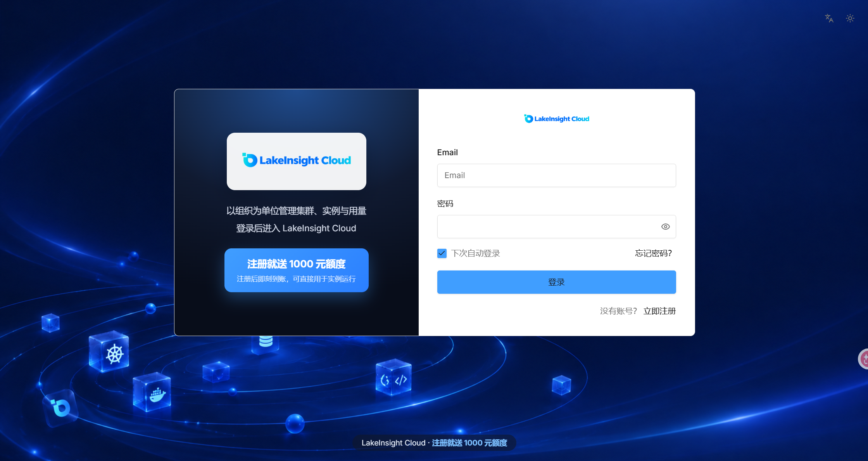
Task: Open the floating assistant icon at the right edge
Action: coord(863,359)
